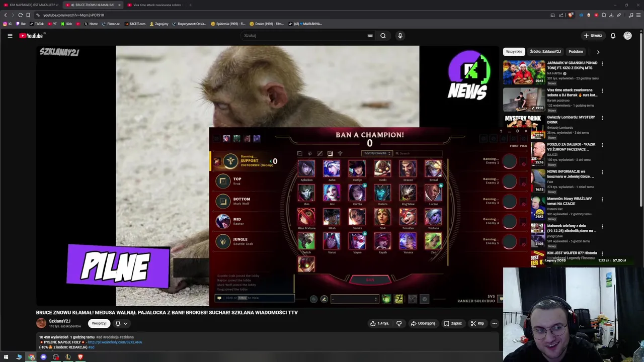Open the Kick bookmark
The height and width of the screenshot is (362, 644).
click(x=66, y=24)
